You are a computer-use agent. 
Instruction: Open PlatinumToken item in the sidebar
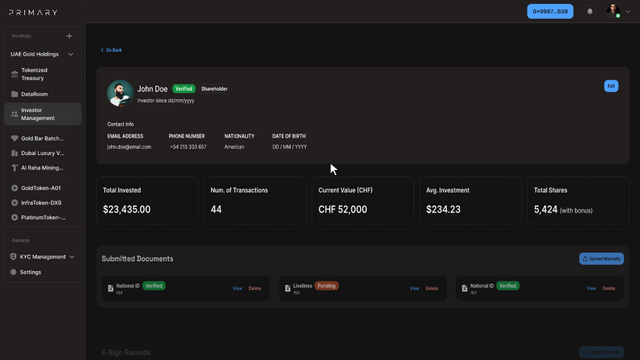(42, 218)
